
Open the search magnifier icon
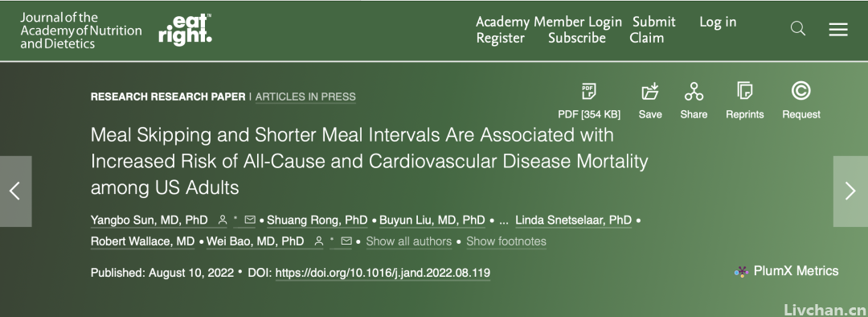click(798, 29)
